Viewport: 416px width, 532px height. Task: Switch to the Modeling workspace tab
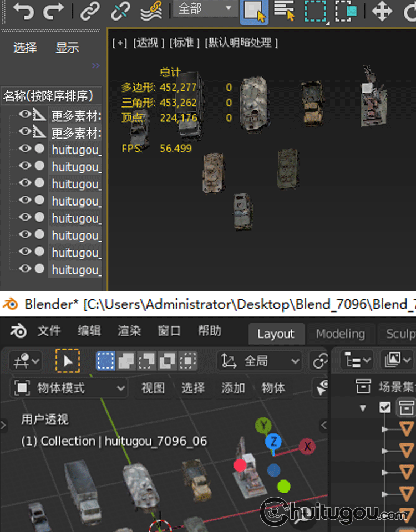[340, 334]
